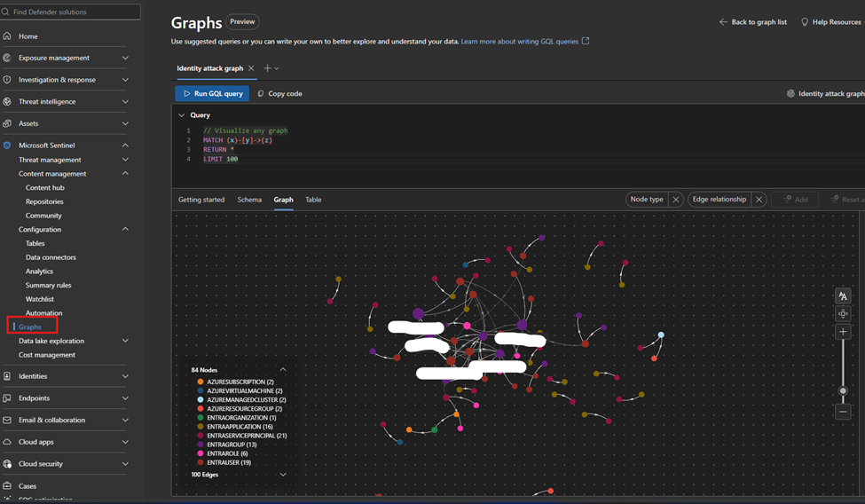Center the graph with fit-to-view icon

point(843,313)
